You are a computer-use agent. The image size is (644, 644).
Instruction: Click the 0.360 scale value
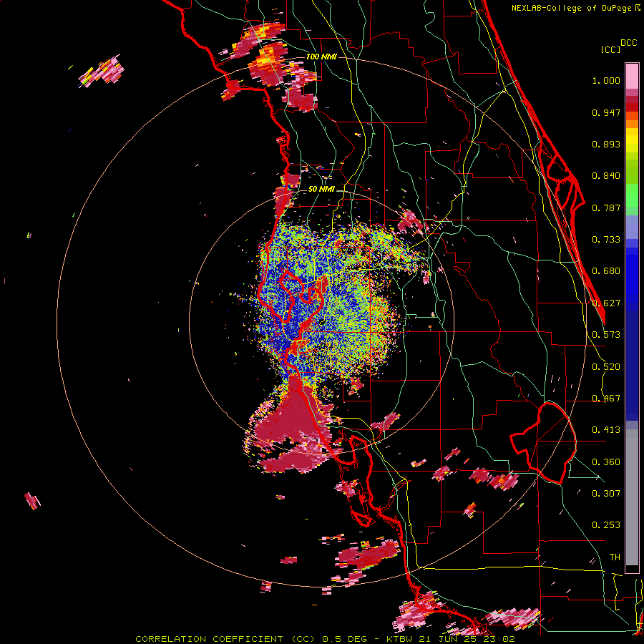coord(606,462)
